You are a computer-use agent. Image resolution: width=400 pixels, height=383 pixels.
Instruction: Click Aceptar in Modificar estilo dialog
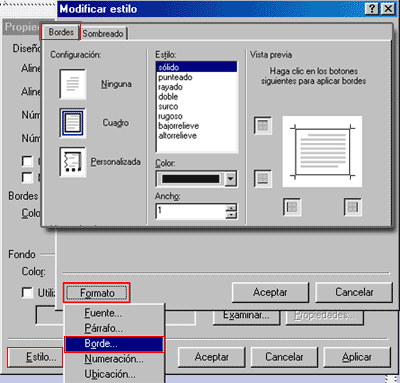(x=270, y=292)
